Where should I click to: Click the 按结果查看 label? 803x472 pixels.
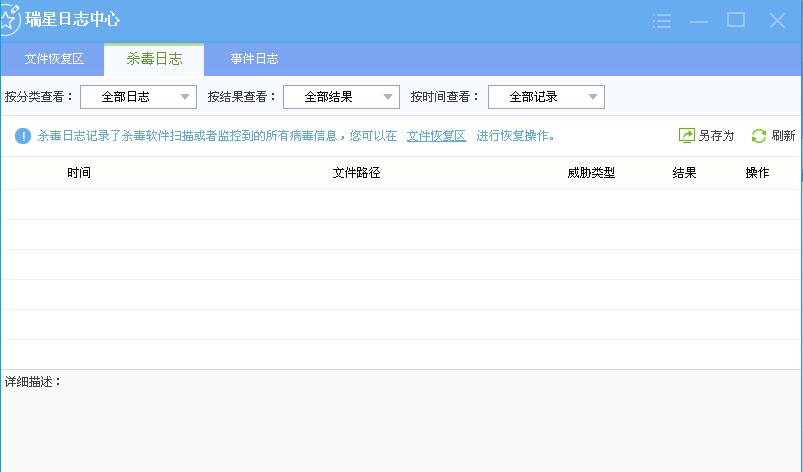click(242, 97)
